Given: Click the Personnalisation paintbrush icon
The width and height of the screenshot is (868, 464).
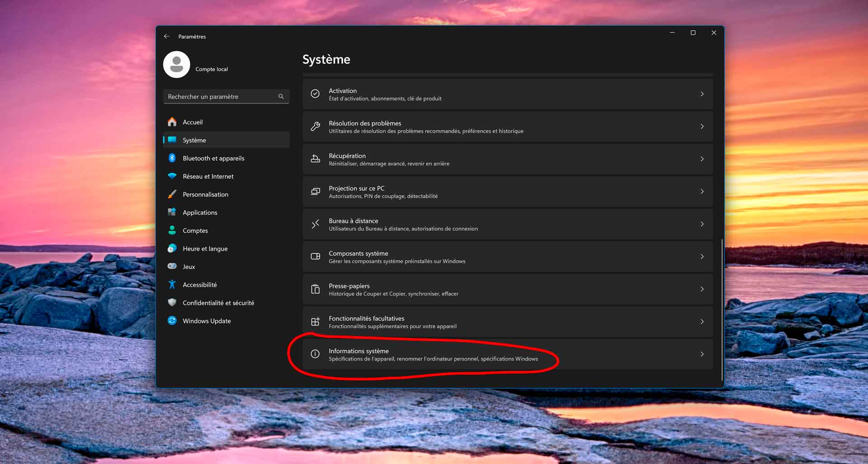Looking at the screenshot, I should tap(172, 194).
